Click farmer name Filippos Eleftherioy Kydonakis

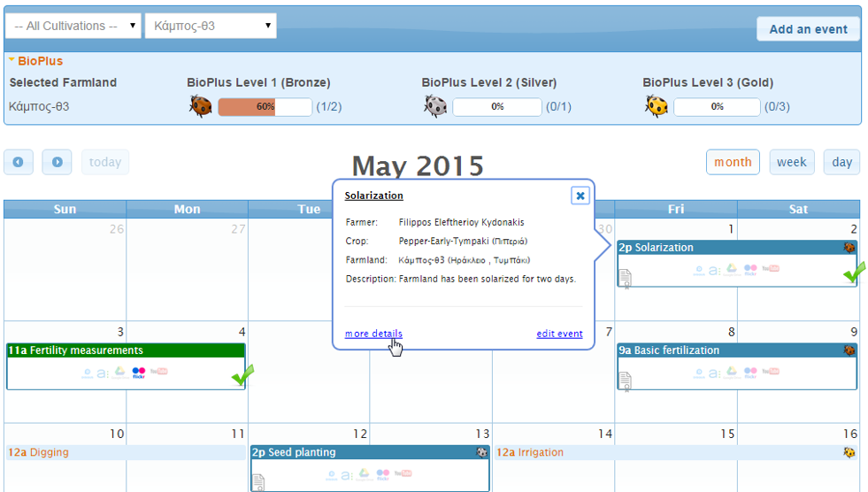click(x=461, y=222)
